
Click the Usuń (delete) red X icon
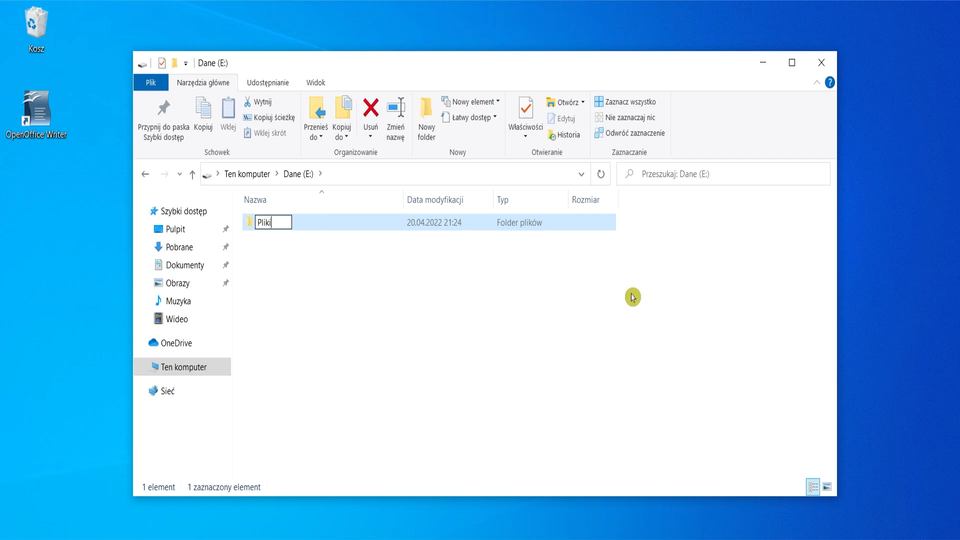[x=370, y=108]
